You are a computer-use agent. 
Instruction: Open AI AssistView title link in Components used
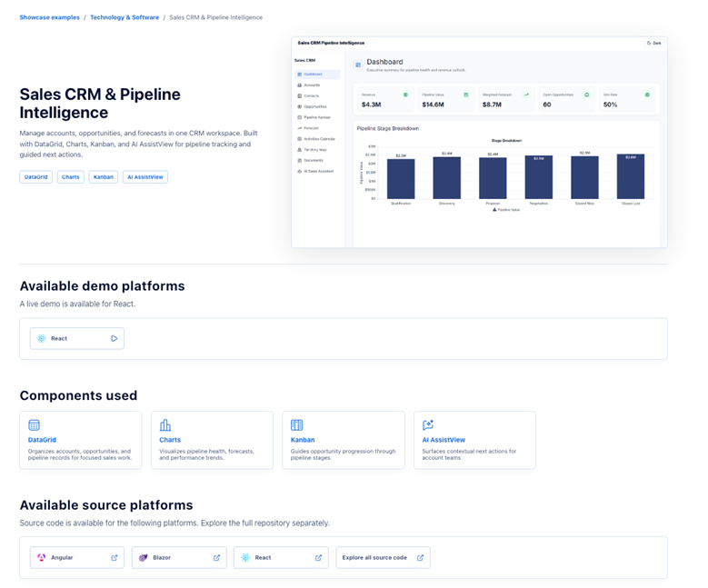pyautogui.click(x=444, y=440)
